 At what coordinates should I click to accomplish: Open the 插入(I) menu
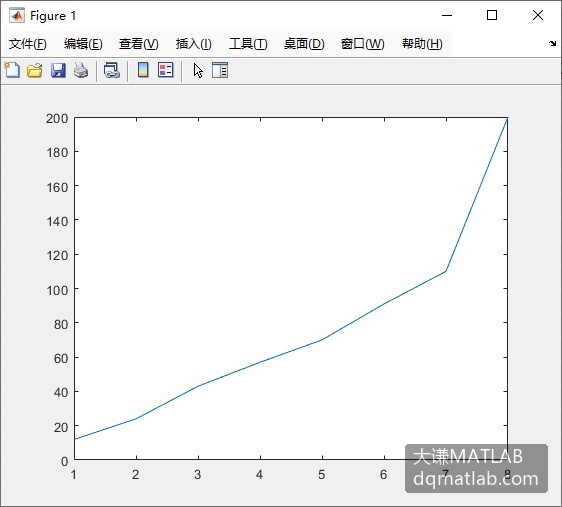(x=194, y=44)
